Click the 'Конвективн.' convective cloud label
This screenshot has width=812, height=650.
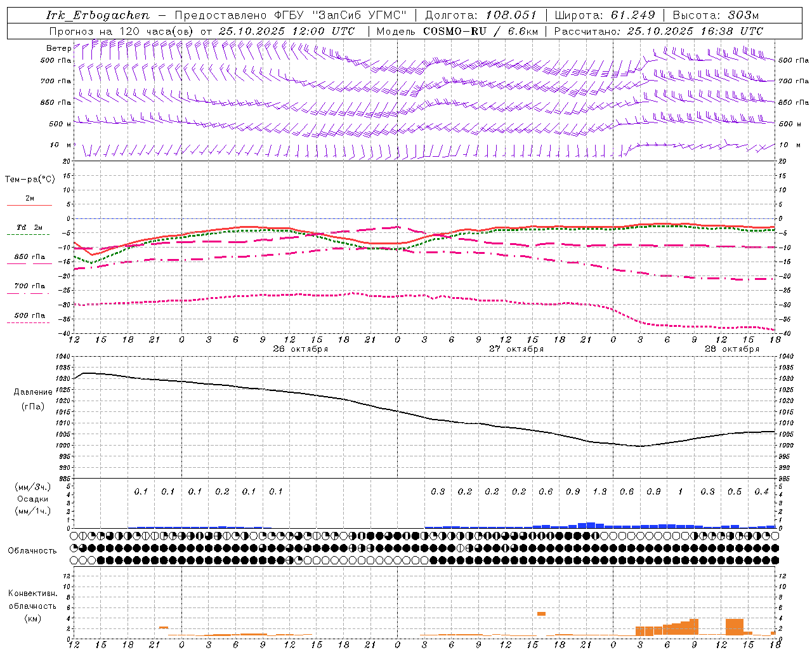click(x=32, y=594)
